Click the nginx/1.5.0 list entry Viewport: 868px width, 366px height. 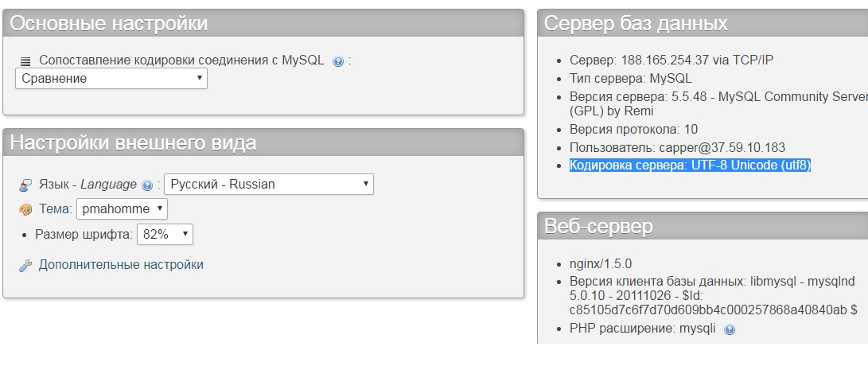point(601,263)
